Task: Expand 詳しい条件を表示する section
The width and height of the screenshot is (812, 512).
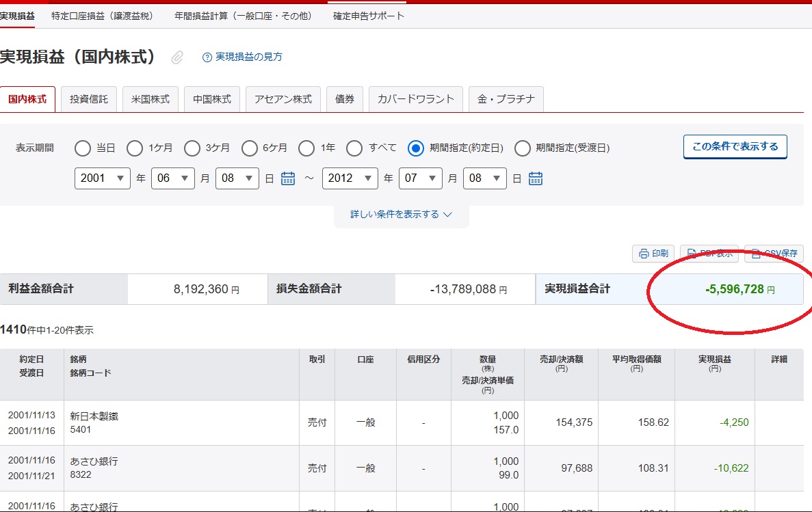Action: (401, 215)
